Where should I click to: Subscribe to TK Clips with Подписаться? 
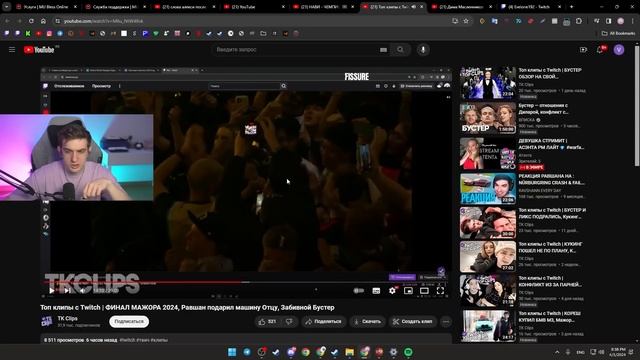129,322
